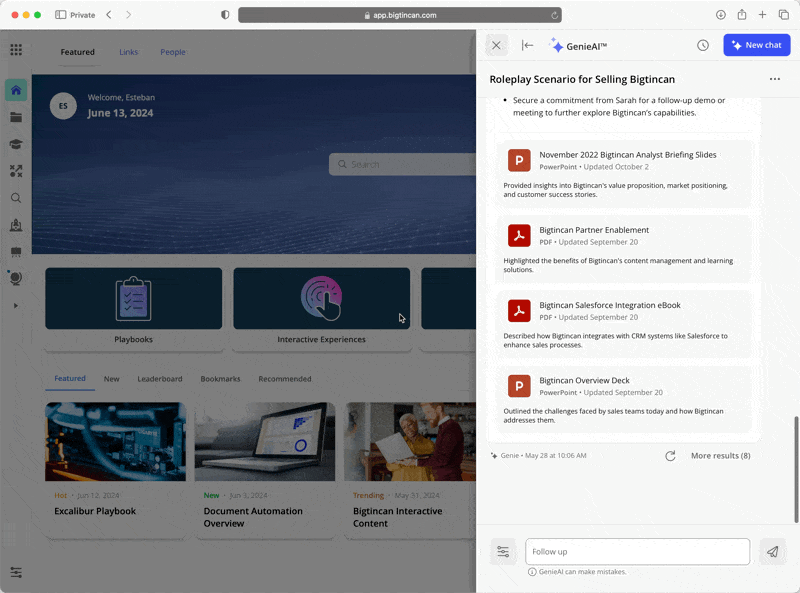The height and width of the screenshot is (593, 800).
Task: Open Bigtincan Interactive Content thumbnail
Action: click(410, 442)
